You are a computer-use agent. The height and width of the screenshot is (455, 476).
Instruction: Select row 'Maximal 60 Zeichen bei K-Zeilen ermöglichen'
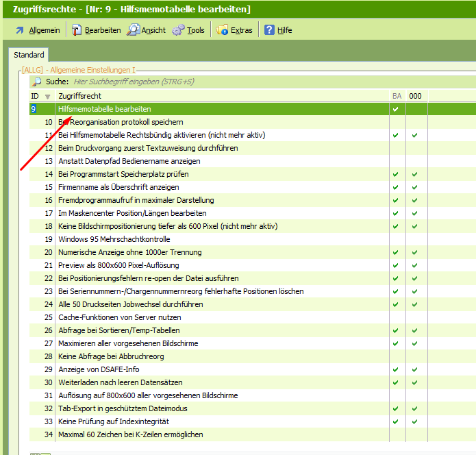253,434
